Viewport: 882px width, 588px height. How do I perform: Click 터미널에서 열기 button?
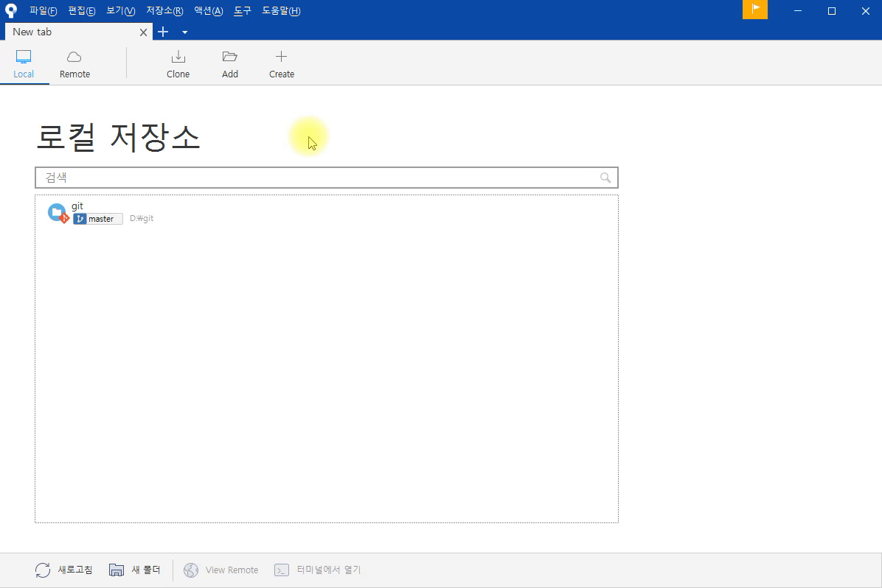click(317, 570)
